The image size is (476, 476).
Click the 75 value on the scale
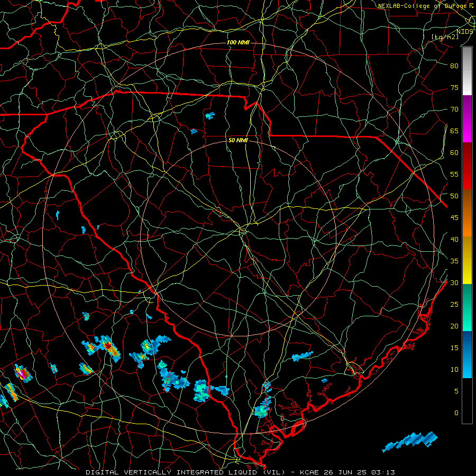pyautogui.click(x=454, y=88)
